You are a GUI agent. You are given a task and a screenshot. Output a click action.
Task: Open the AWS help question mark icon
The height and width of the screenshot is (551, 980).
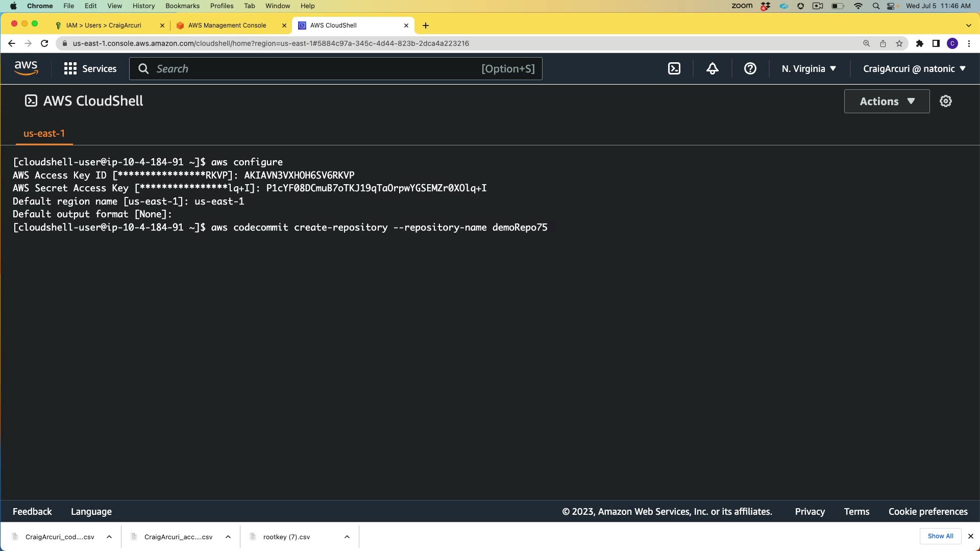(x=750, y=69)
